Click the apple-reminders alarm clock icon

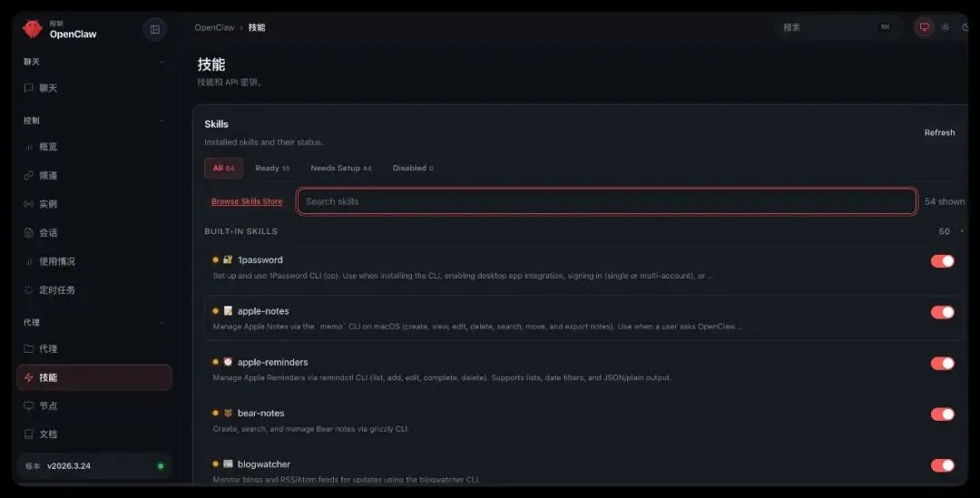pos(228,363)
